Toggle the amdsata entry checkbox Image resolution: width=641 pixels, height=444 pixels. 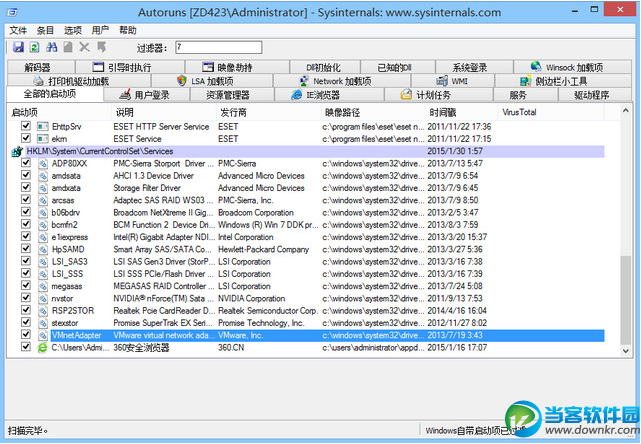click(x=26, y=175)
